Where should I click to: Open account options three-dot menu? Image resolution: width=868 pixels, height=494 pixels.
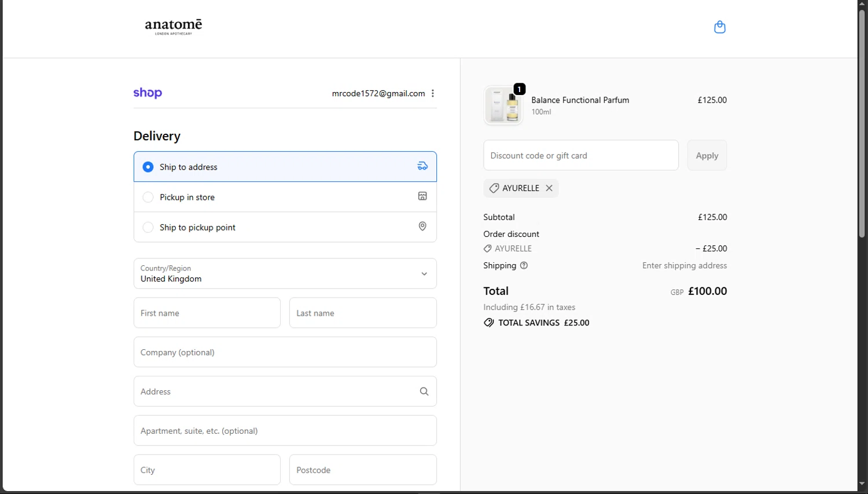433,93
